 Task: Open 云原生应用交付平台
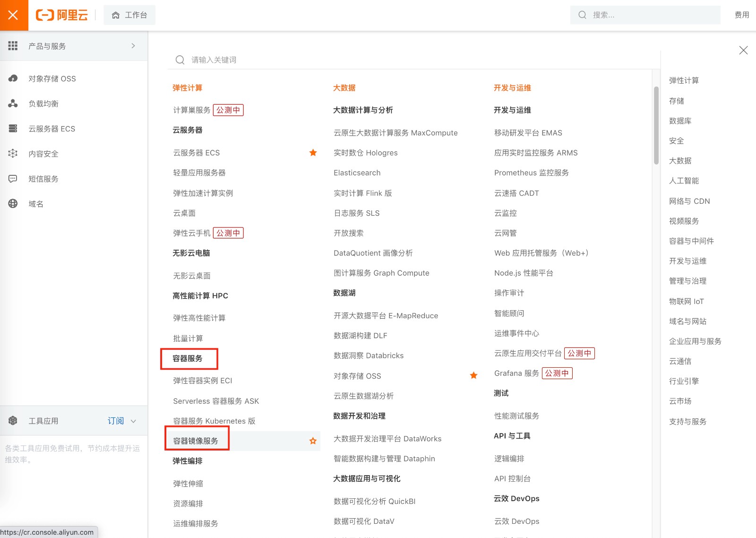pyautogui.click(x=528, y=353)
